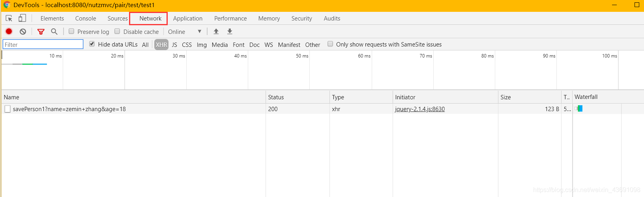Sort by the Status column header
Viewport: 644px width, 197px height.
[298, 97]
